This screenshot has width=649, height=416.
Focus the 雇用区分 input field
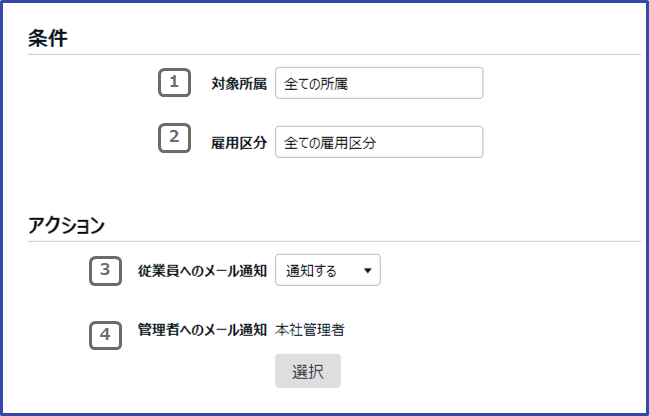[378, 142]
